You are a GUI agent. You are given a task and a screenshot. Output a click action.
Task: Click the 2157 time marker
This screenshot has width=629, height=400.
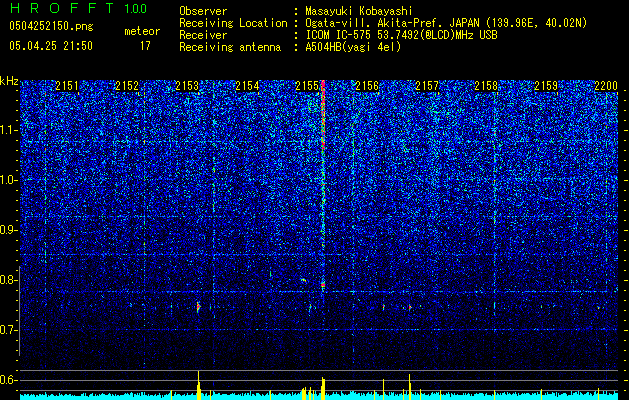[x=427, y=86]
